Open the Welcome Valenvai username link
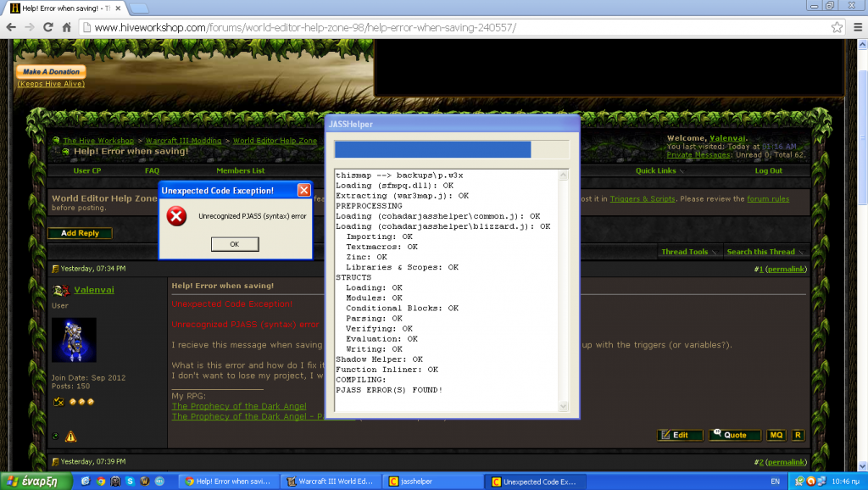Image resolution: width=868 pixels, height=490 pixels. [x=726, y=138]
